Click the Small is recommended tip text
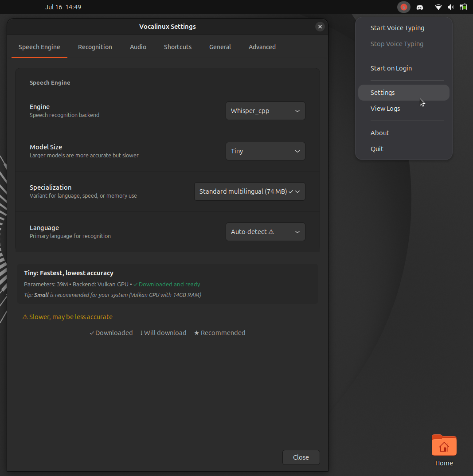473x476 pixels. pyautogui.click(x=113, y=295)
